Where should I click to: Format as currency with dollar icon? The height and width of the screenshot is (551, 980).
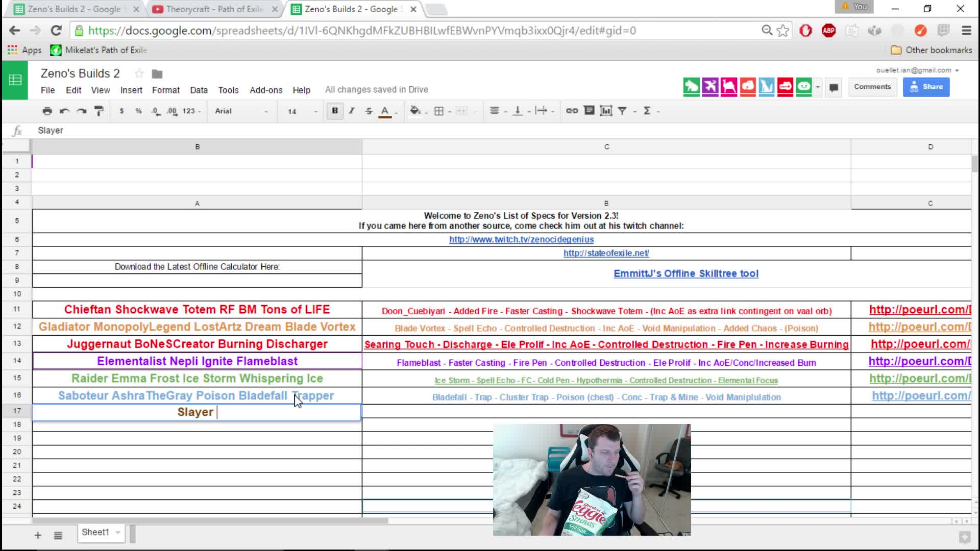coord(121,111)
